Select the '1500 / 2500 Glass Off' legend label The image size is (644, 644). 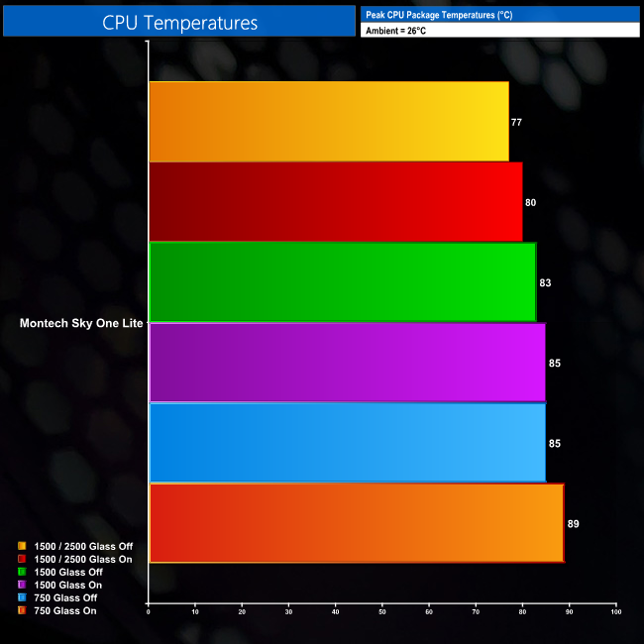[x=83, y=546]
